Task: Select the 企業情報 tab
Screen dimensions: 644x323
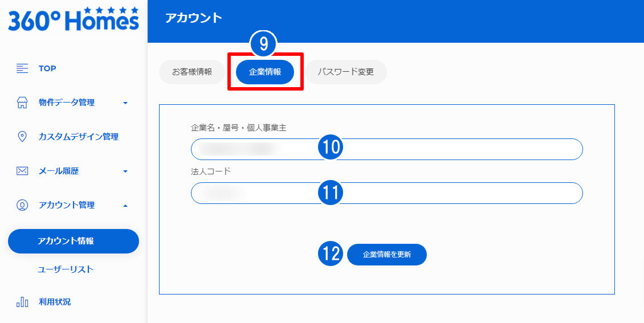Action: click(265, 72)
